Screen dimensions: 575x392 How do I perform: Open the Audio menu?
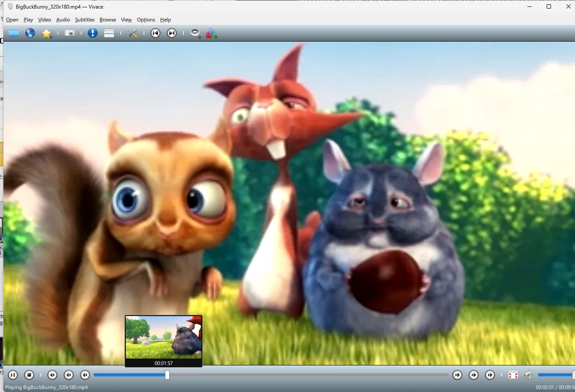(x=63, y=20)
